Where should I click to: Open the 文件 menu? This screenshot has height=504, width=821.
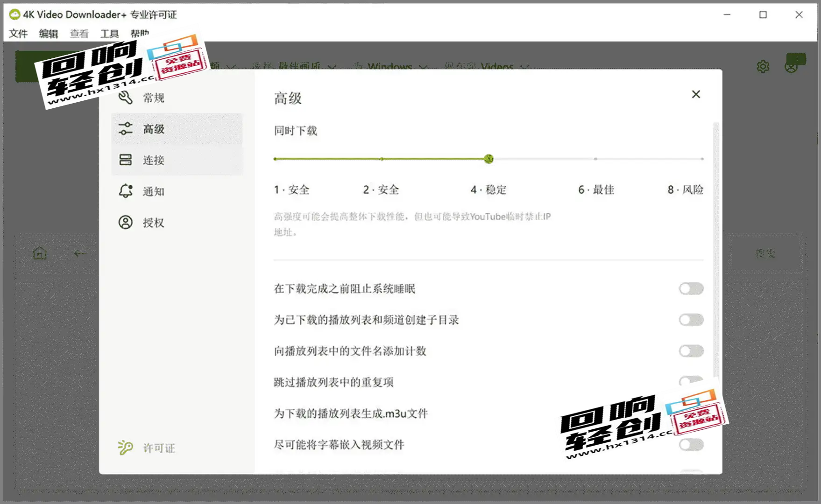(x=18, y=34)
